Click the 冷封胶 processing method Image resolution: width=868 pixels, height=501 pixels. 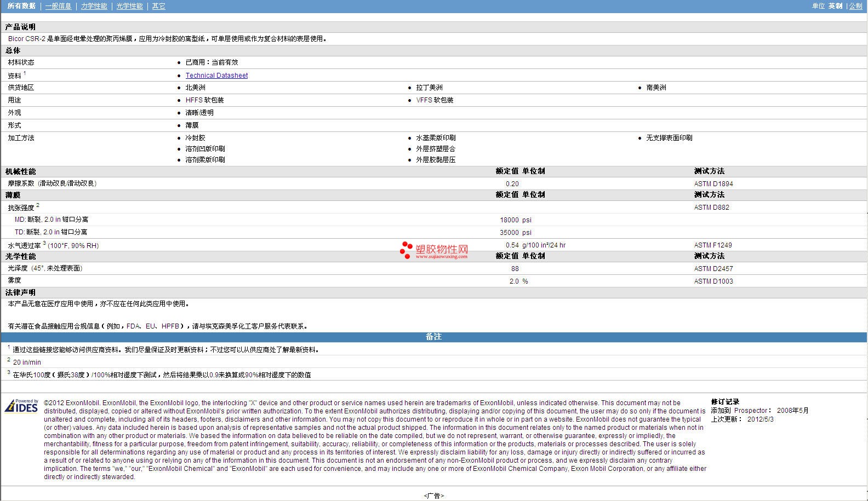click(195, 138)
